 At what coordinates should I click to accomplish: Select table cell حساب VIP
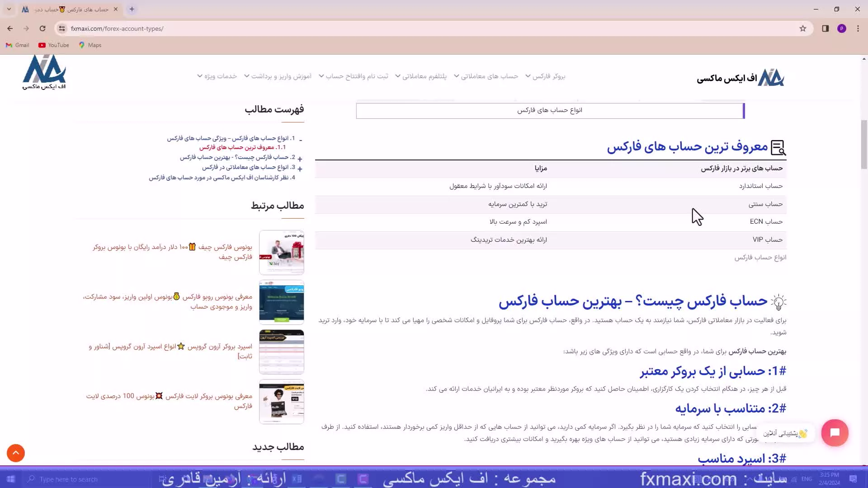click(768, 239)
